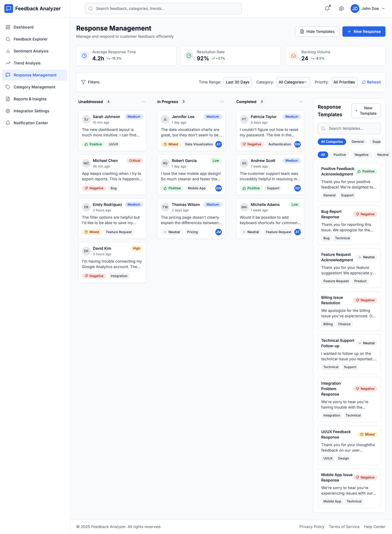This screenshot has width=392, height=534.
Task: Enable the Negative filter in templates panel
Action: click(361, 155)
